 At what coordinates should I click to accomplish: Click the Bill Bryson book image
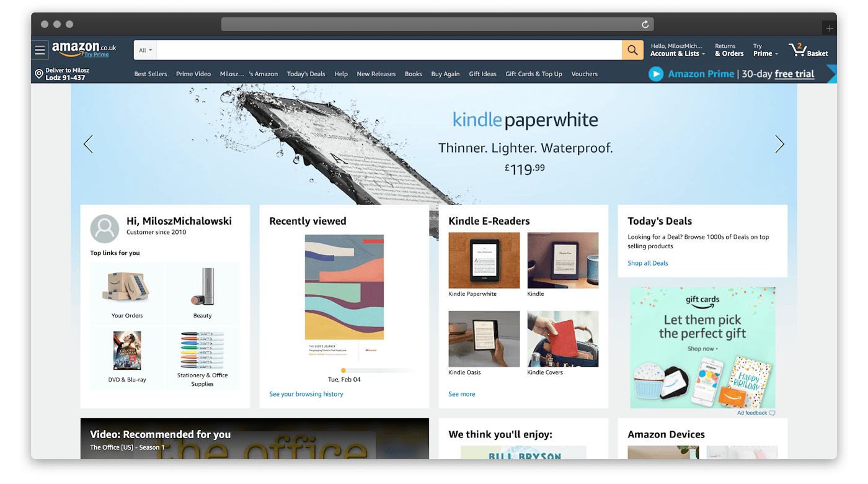click(523, 452)
